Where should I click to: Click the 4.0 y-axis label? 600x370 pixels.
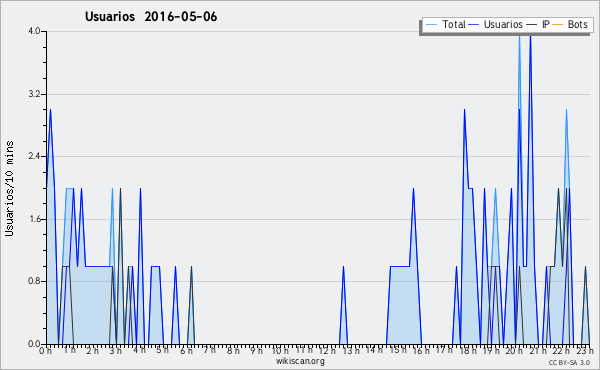click(34, 31)
